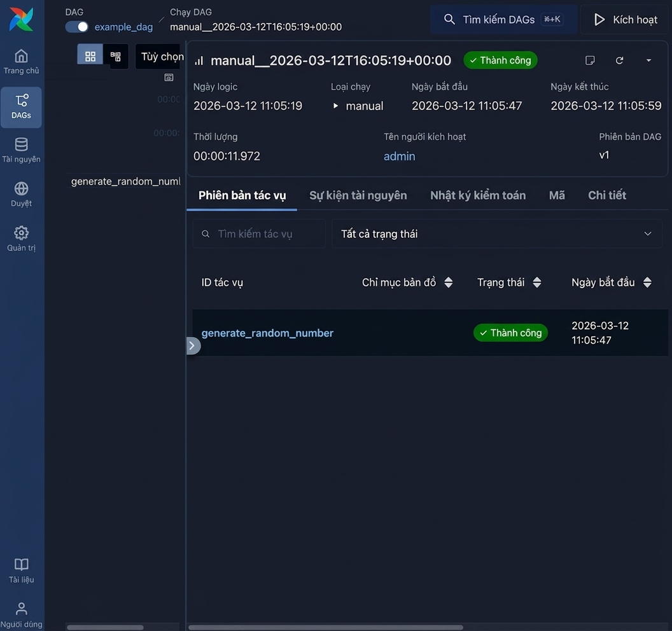Open Quản trị admin menu

21,239
